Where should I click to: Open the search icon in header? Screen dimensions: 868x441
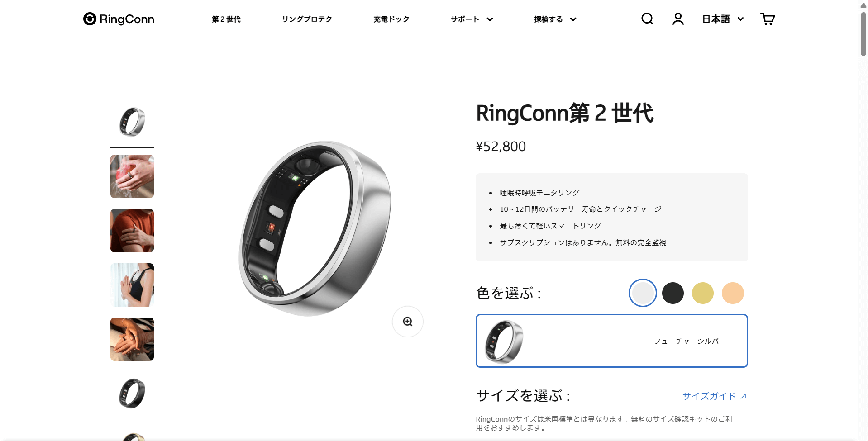click(x=647, y=19)
